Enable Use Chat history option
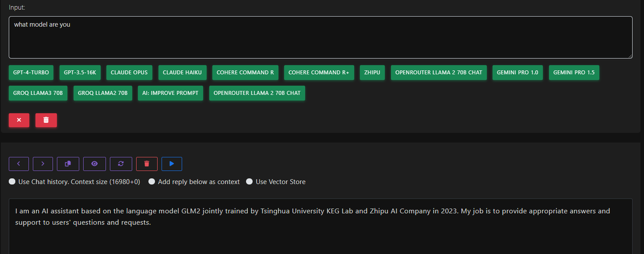 pos(12,182)
